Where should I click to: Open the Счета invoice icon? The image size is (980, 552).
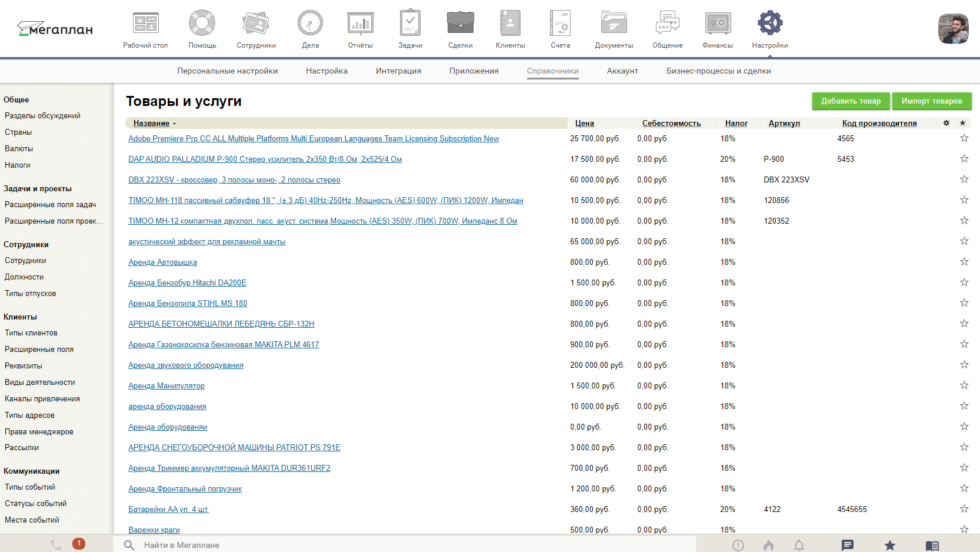[x=560, y=24]
